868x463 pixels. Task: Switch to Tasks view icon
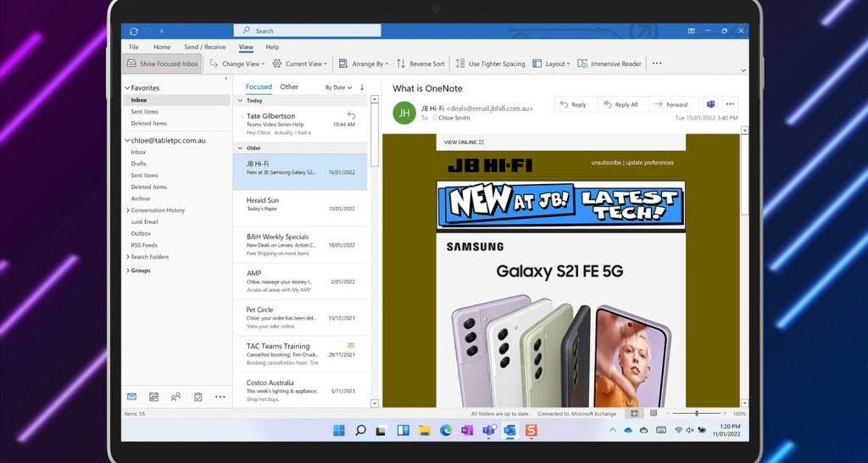(x=198, y=397)
